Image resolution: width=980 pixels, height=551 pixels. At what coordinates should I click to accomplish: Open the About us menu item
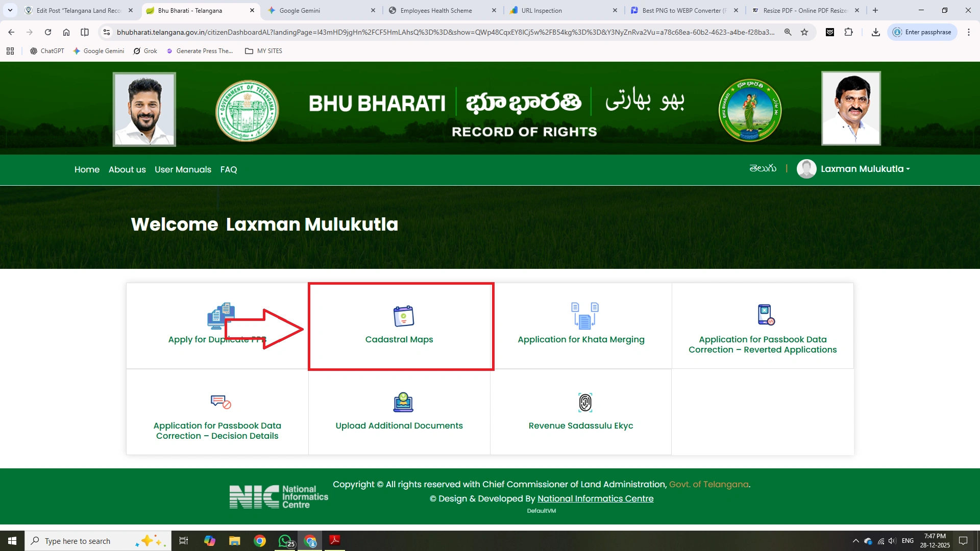pos(127,169)
